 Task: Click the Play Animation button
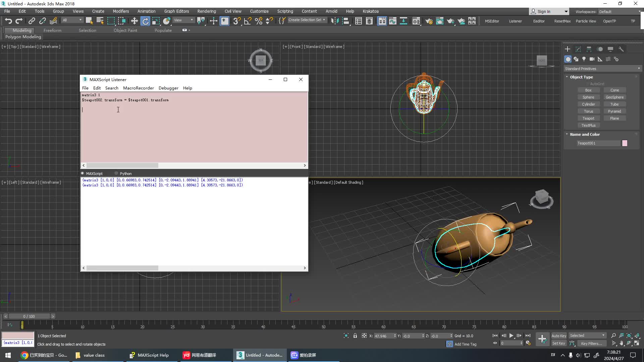(512, 336)
